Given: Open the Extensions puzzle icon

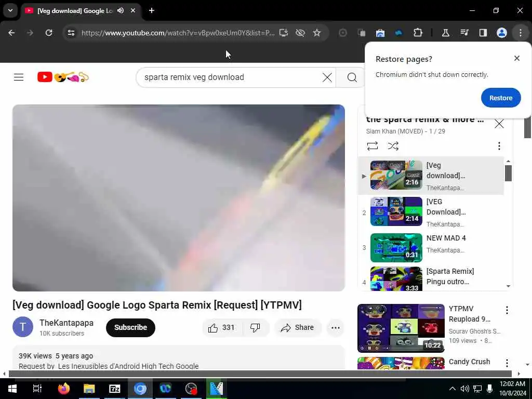Looking at the screenshot, I should click(x=418, y=33).
